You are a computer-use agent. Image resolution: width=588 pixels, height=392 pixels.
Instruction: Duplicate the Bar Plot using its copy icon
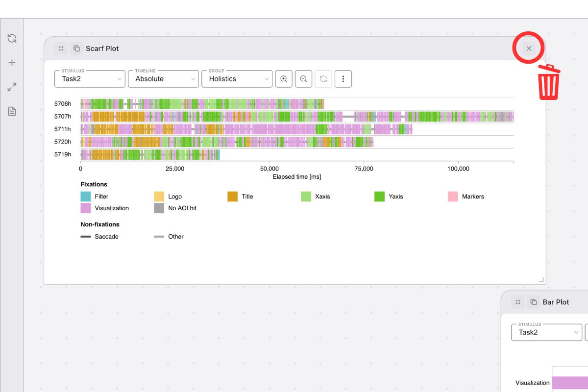(533, 302)
